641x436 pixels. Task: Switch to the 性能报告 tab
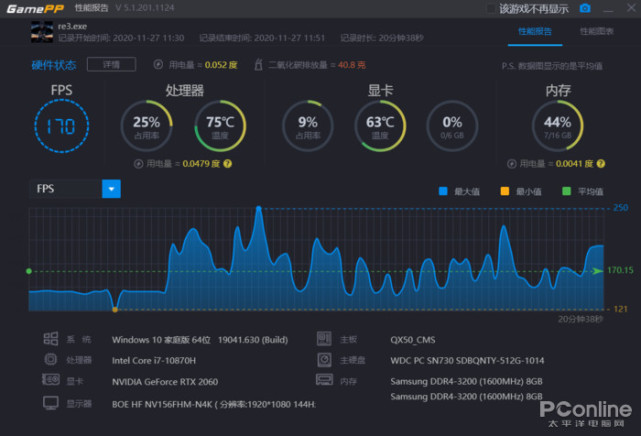(535, 31)
